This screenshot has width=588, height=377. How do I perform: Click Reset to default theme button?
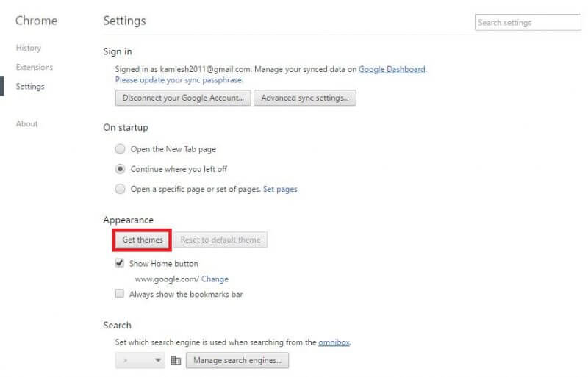(220, 240)
